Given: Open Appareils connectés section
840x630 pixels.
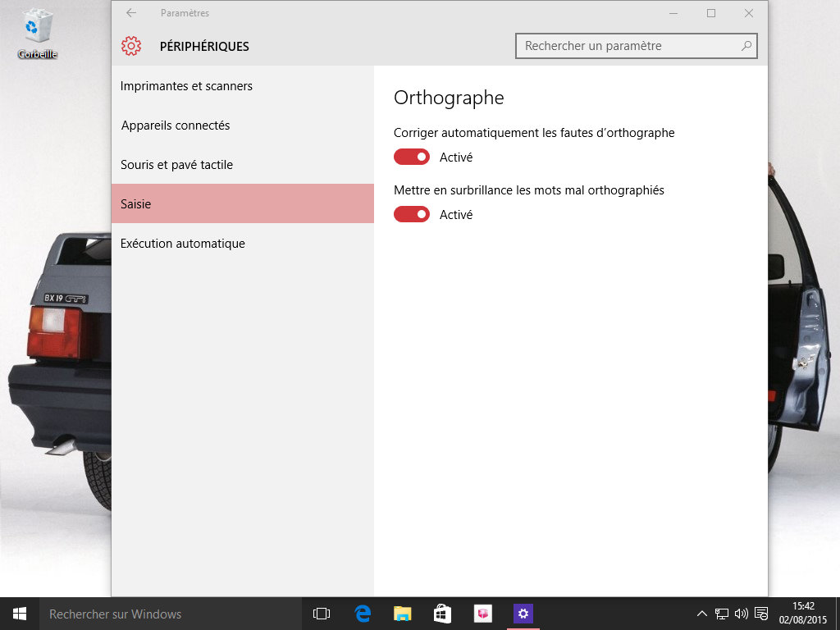Looking at the screenshot, I should tap(176, 126).
